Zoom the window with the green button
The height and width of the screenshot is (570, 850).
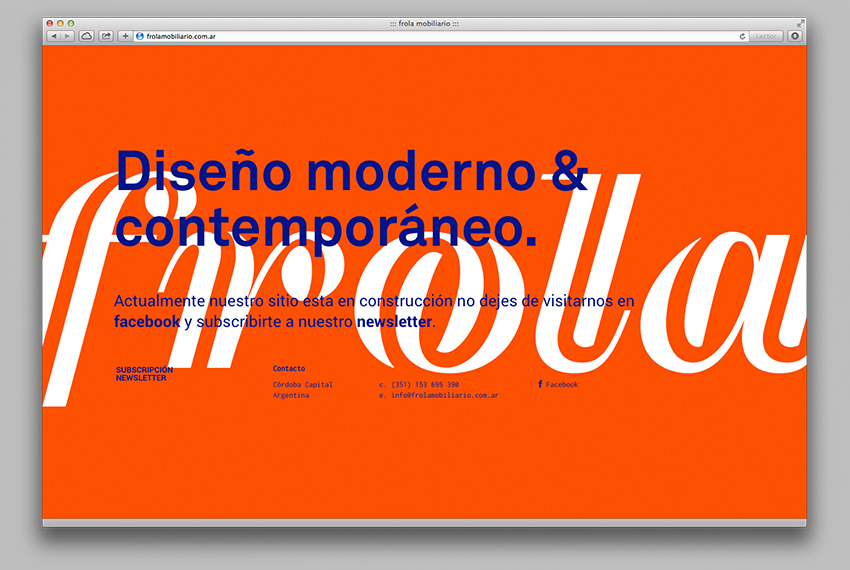coord(70,23)
